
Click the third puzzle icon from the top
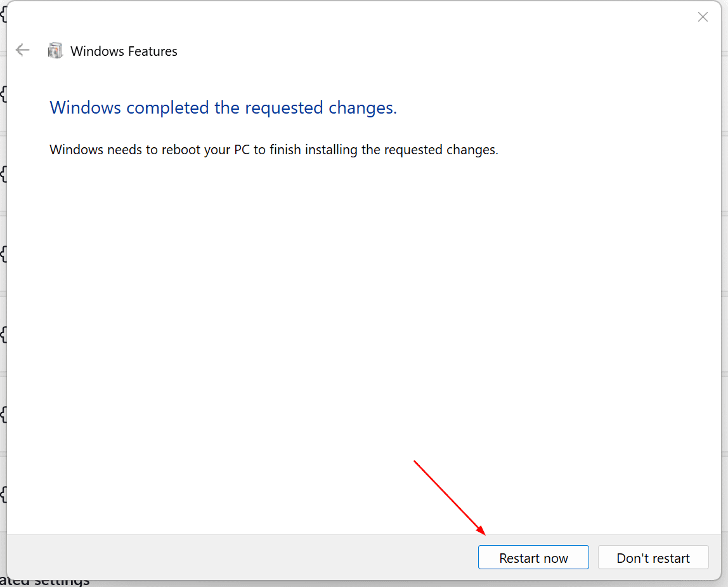pyautogui.click(x=3, y=174)
